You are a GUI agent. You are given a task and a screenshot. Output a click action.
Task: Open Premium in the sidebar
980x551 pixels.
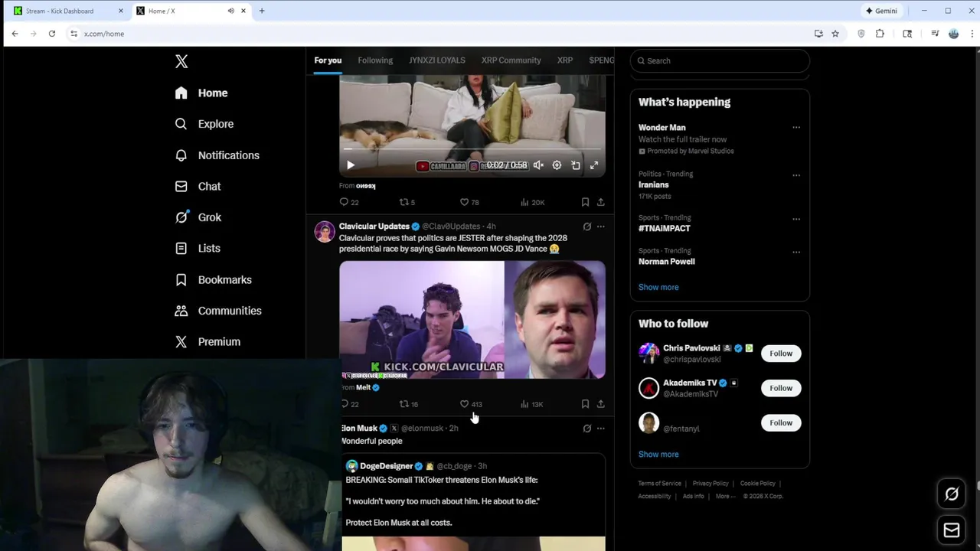(x=207, y=341)
